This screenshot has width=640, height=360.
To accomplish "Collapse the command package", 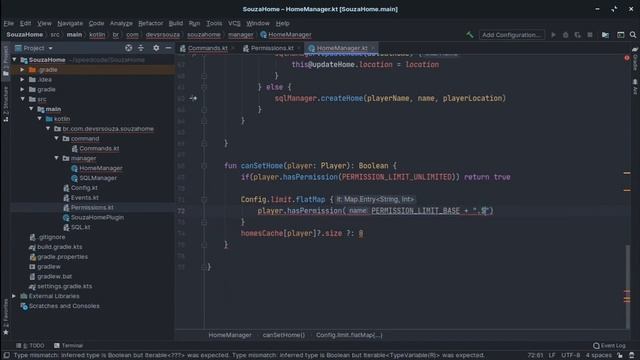I will (x=56, y=139).
